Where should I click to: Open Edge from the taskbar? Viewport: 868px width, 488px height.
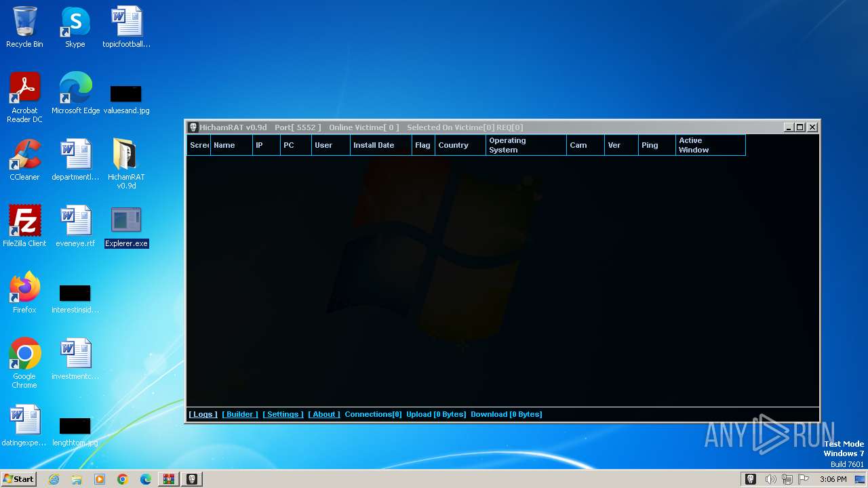tap(146, 479)
